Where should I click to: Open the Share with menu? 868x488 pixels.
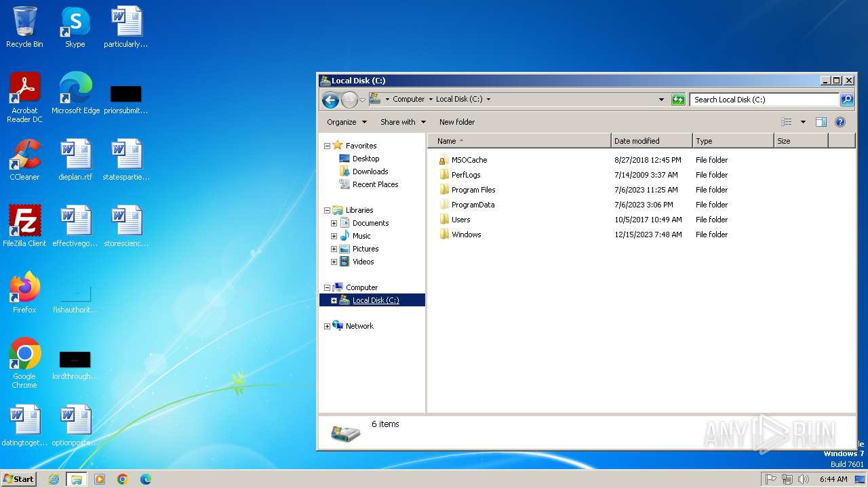click(x=403, y=122)
